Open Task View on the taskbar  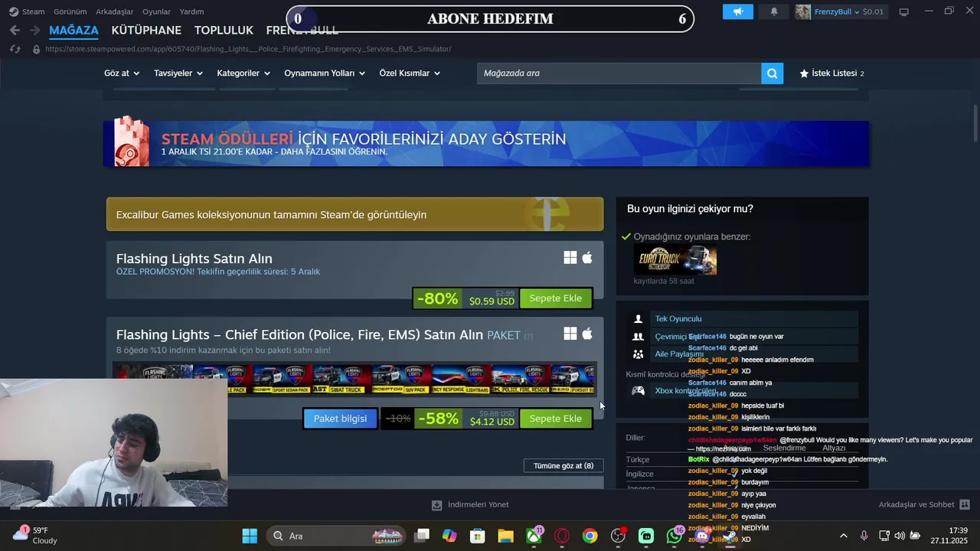pyautogui.click(x=422, y=536)
